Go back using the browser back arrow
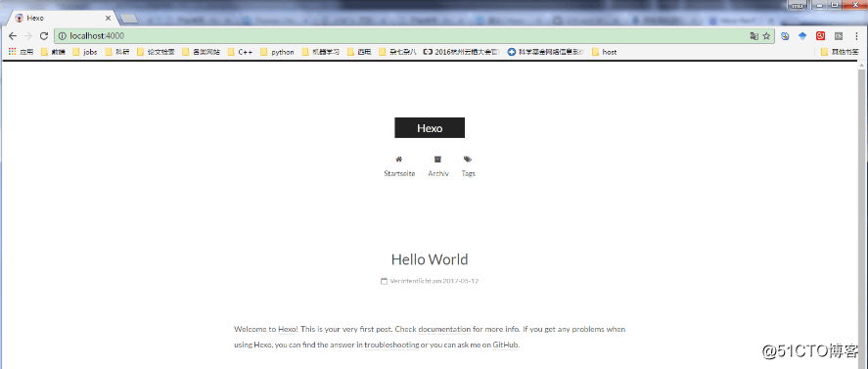 point(13,36)
